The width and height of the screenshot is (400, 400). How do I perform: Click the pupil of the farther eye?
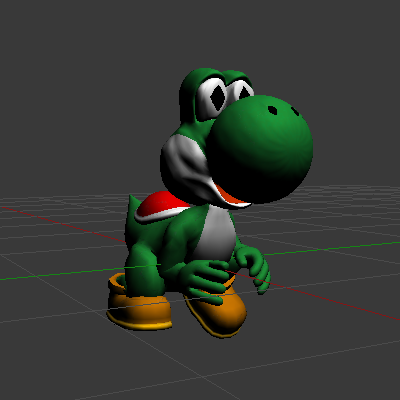tap(245, 92)
